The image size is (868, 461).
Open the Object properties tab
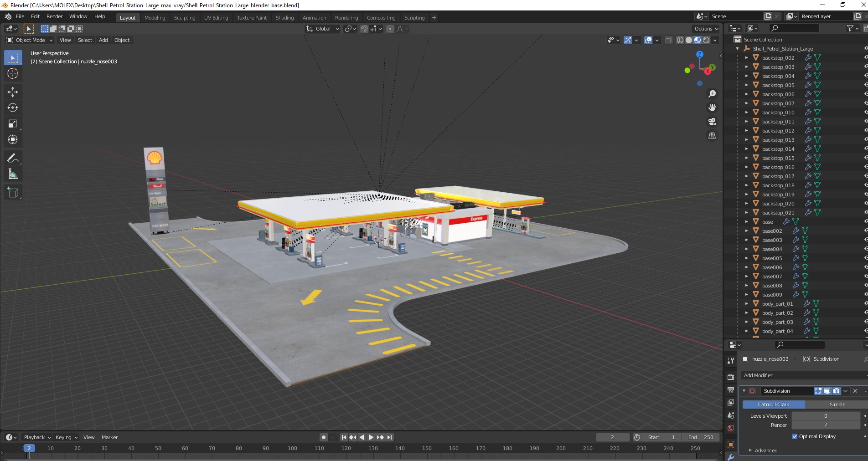click(731, 445)
